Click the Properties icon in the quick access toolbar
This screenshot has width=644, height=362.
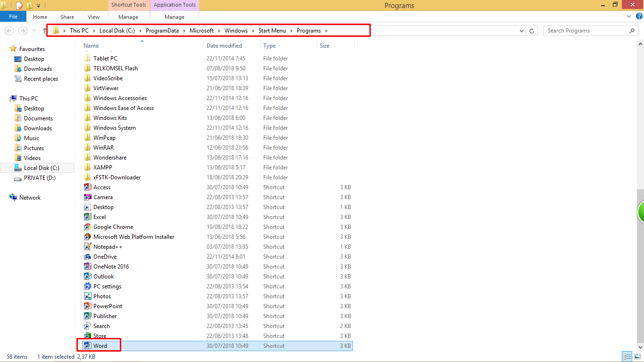coord(19,6)
